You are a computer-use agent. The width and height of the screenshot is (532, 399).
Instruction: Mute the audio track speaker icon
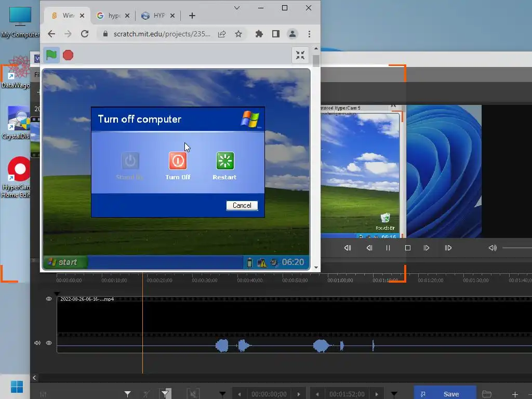[37, 343]
